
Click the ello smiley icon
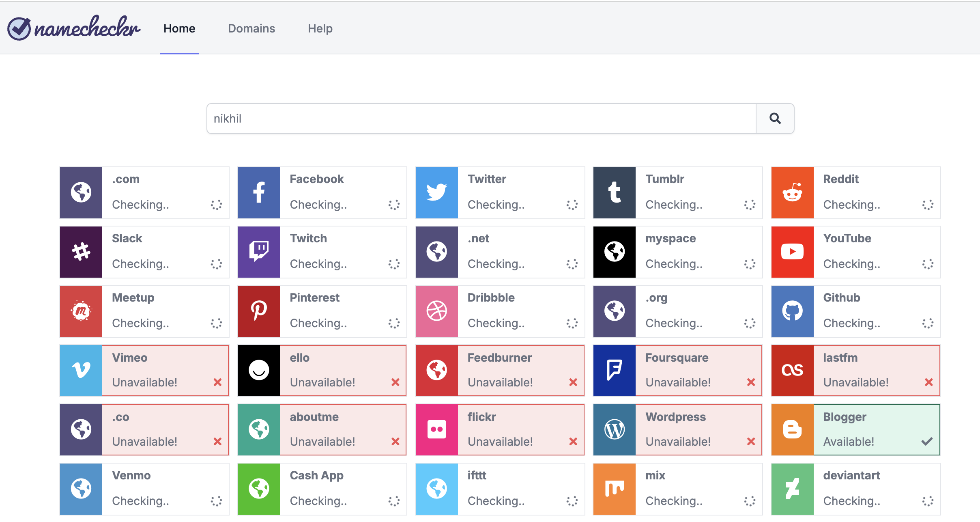pyautogui.click(x=259, y=371)
